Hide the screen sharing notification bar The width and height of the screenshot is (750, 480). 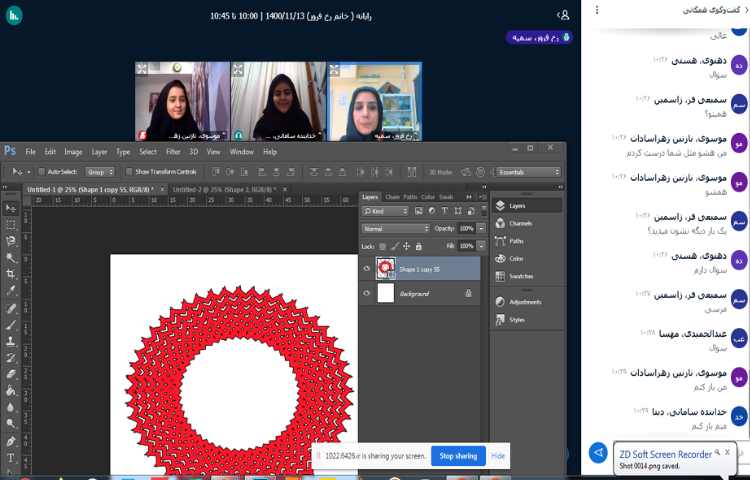(x=497, y=456)
